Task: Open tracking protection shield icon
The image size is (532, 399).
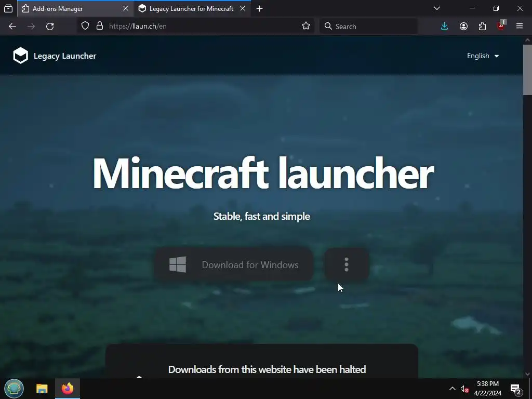Action: 85,26
